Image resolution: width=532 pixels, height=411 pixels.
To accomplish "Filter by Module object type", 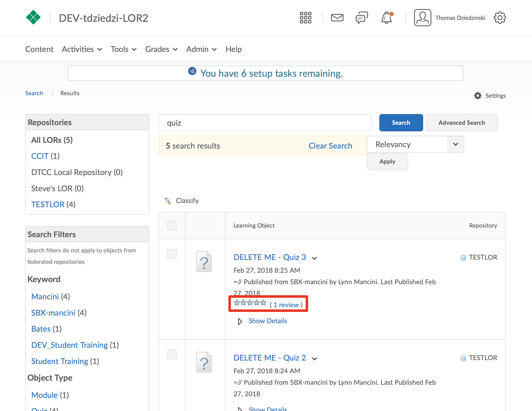I will (x=44, y=395).
